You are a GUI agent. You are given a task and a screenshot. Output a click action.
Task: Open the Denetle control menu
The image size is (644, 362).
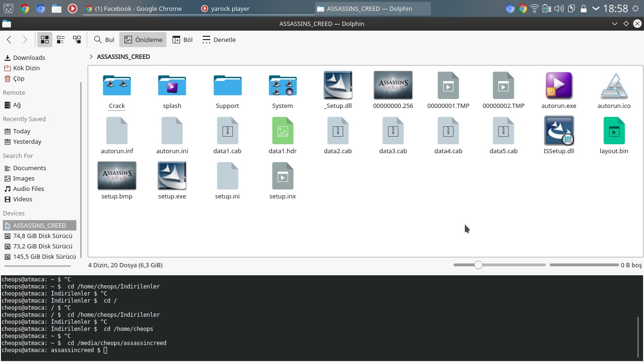tap(219, 40)
